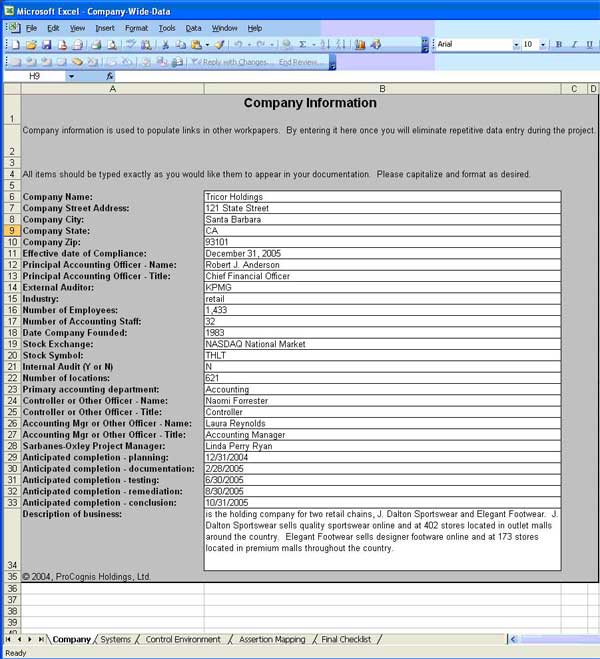The image size is (600, 659).
Task: Click the New workbook icon
Action: pos(16,44)
